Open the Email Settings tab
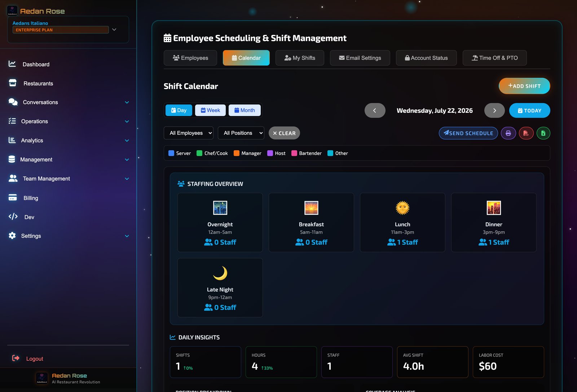577x392 pixels. click(360, 58)
